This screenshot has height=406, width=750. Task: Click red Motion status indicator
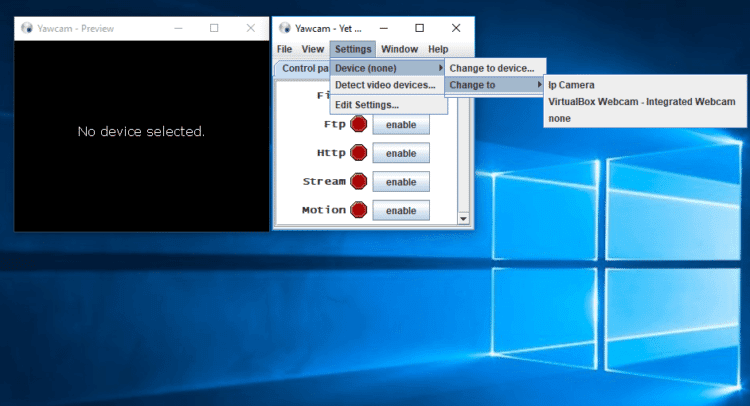pyautogui.click(x=358, y=210)
